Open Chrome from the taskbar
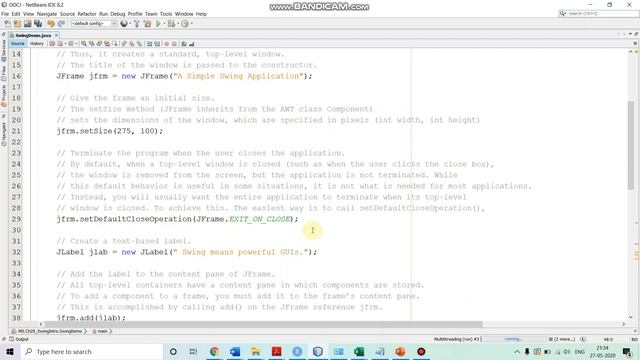Screen dimensions: 640x360 click(214, 351)
